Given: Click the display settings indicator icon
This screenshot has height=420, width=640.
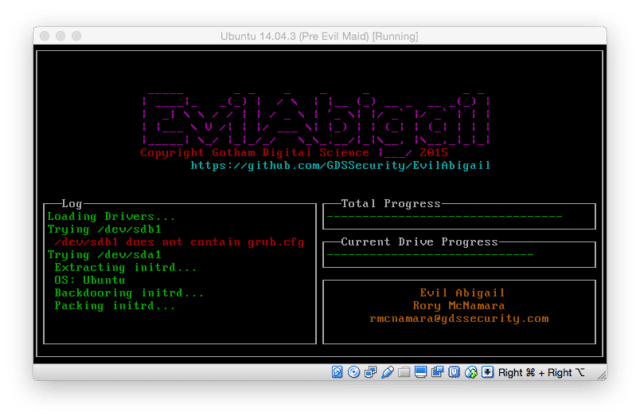Looking at the screenshot, I should pyautogui.click(x=420, y=372).
